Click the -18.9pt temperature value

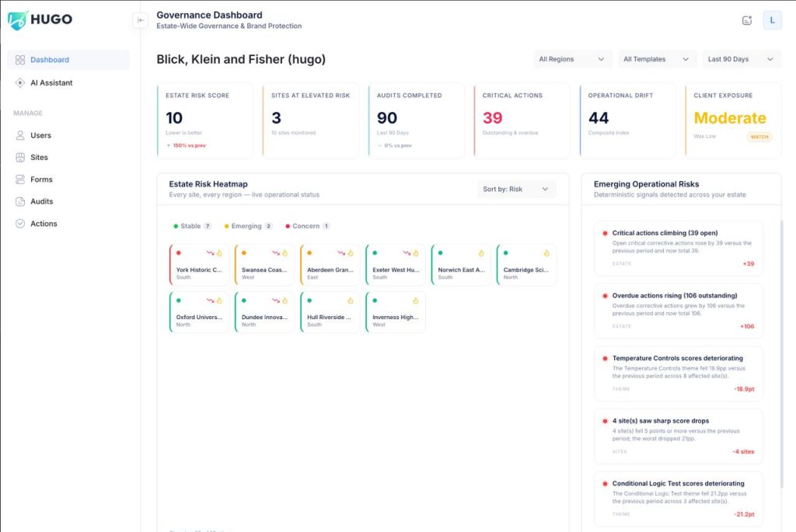[744, 390]
